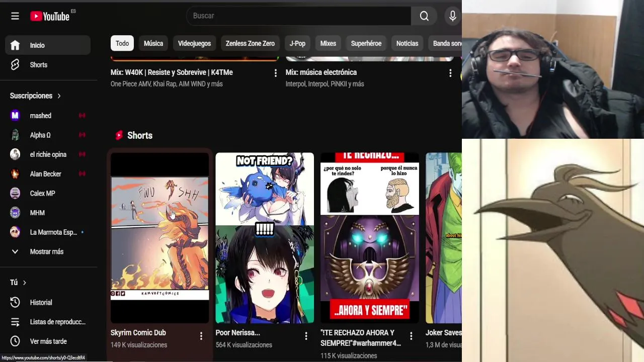Open el richie opina avatar
Image resolution: width=644 pixels, height=362 pixels.
(x=15, y=154)
